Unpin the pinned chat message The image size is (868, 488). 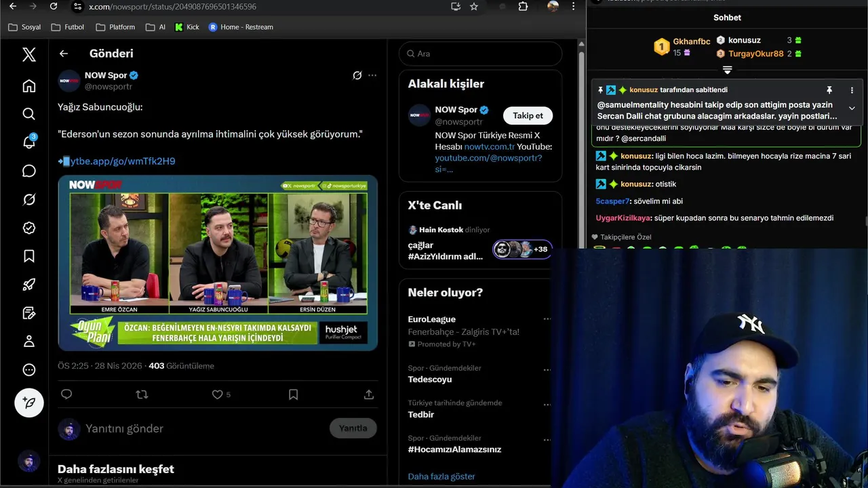(829, 89)
